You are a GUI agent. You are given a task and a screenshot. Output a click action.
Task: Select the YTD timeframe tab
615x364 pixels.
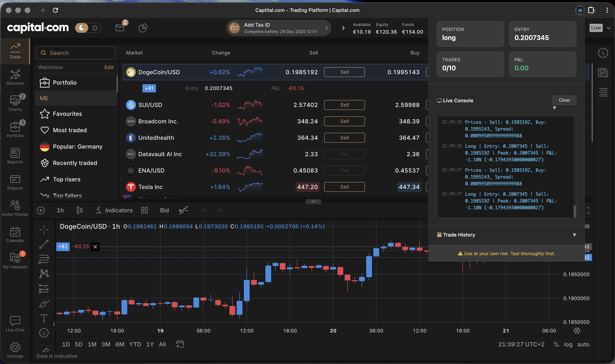pyautogui.click(x=135, y=344)
